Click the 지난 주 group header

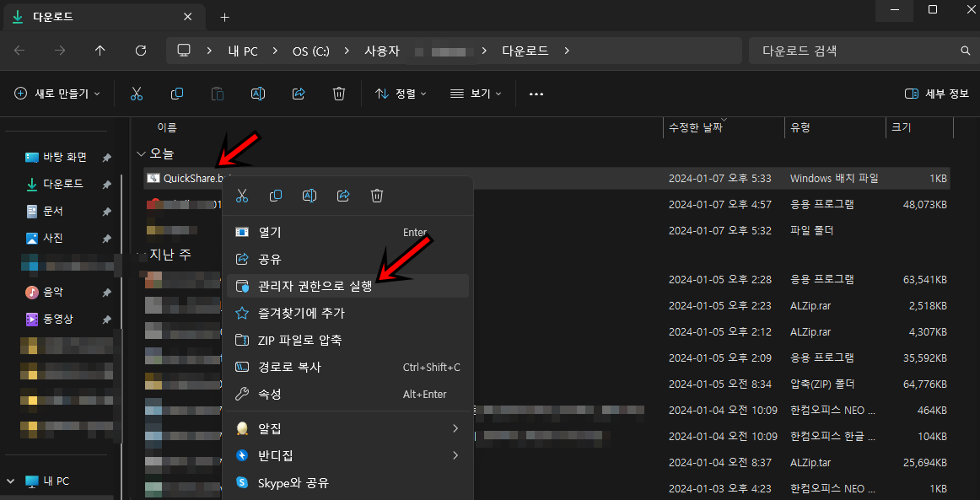tap(170, 255)
